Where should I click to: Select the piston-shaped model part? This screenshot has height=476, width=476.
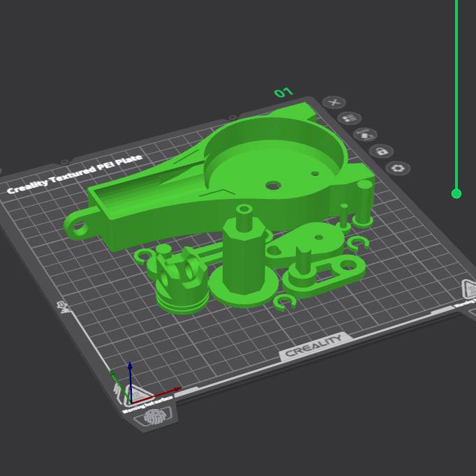coord(181,286)
